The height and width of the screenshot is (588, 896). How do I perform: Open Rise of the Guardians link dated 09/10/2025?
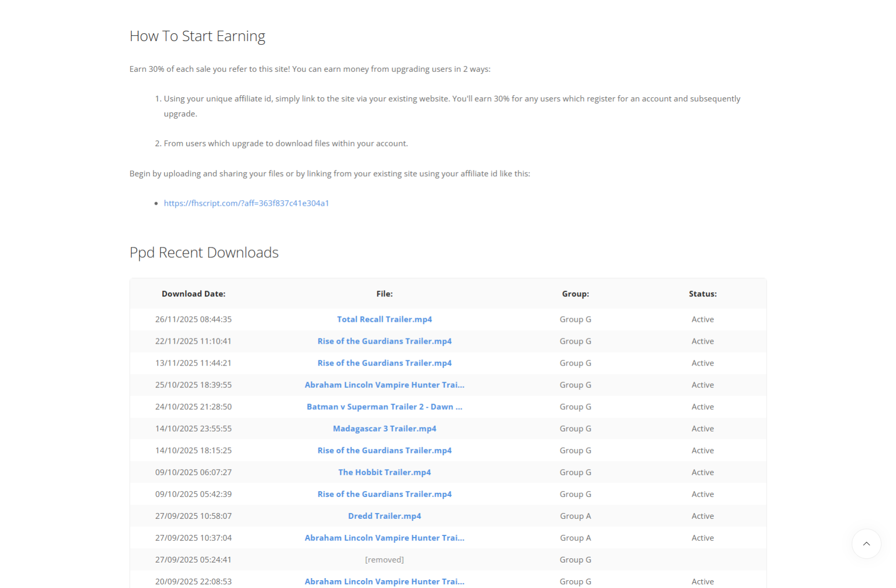(384, 494)
